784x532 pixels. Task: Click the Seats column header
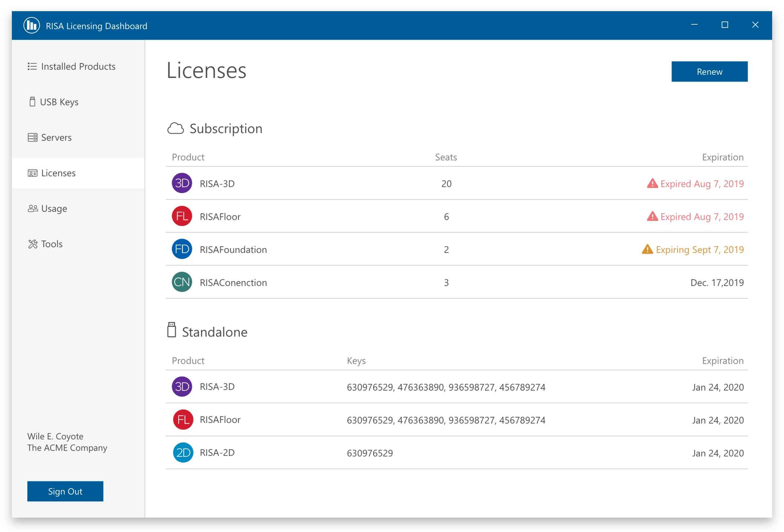pyautogui.click(x=446, y=157)
